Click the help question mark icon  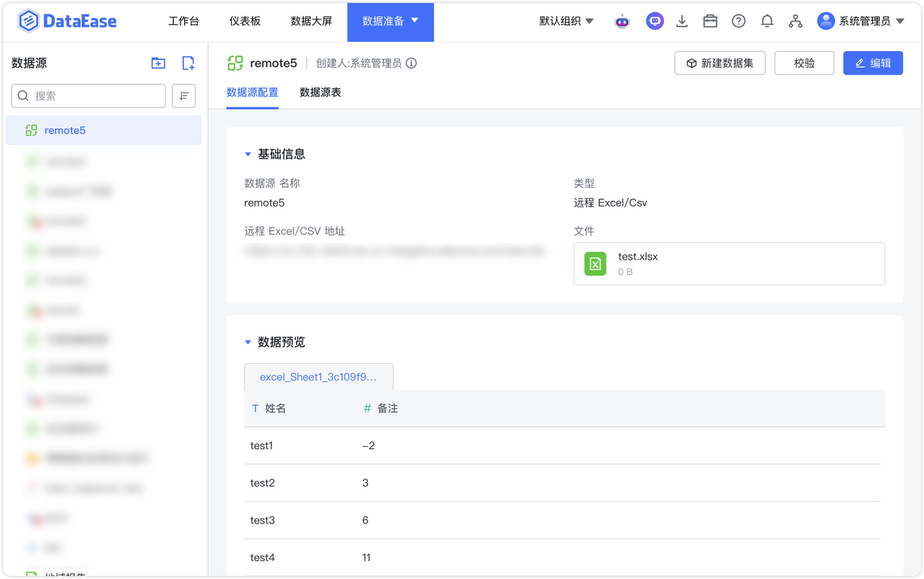(738, 21)
